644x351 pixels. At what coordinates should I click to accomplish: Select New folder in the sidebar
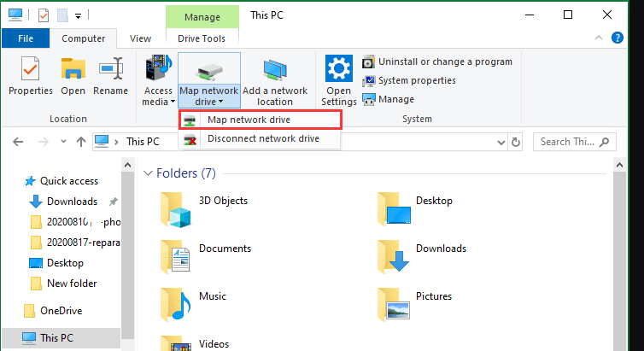coord(64,284)
